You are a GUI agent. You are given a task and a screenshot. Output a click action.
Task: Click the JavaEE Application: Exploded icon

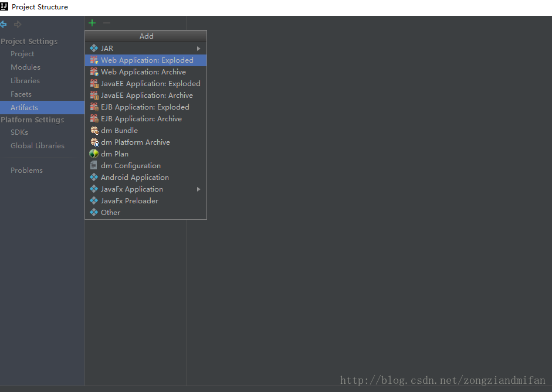(x=94, y=83)
